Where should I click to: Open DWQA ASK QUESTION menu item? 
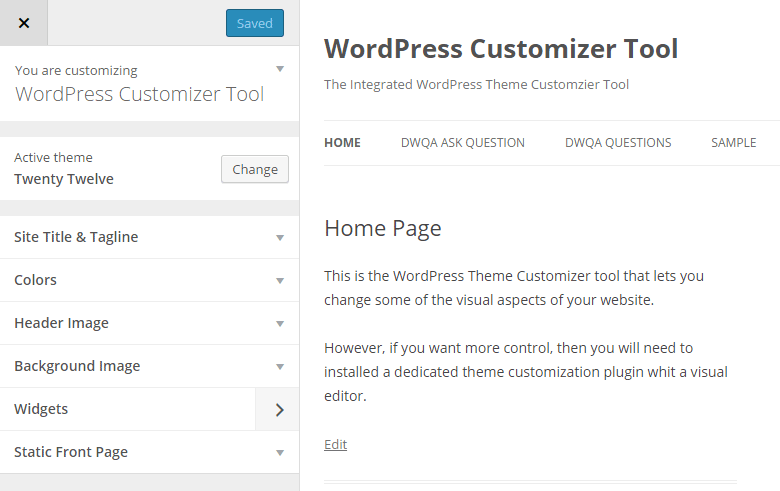pos(463,143)
